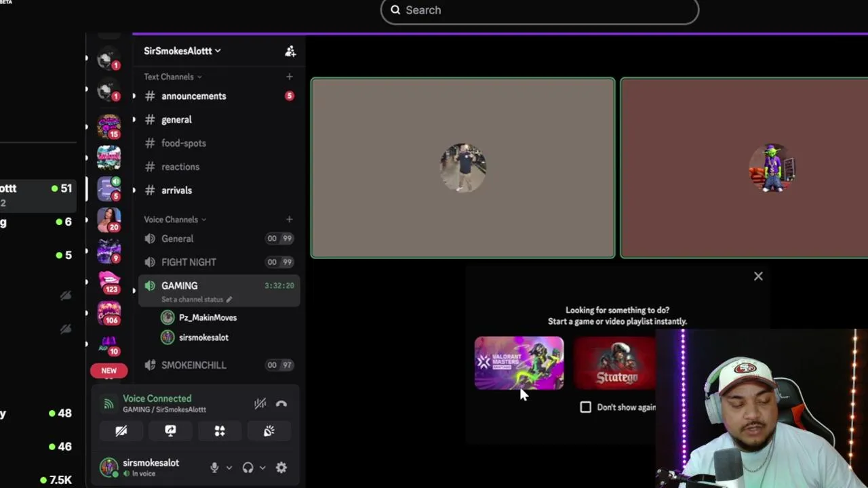Open the Activities launcher icon

pos(220,431)
